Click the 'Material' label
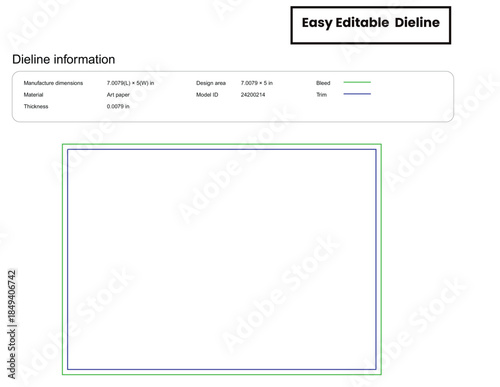The image size is (500, 387). click(x=33, y=95)
